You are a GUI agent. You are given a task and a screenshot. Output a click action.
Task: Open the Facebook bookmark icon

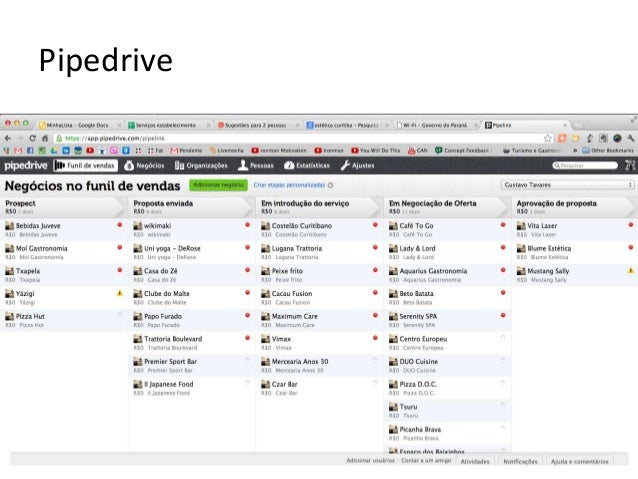click(x=30, y=151)
